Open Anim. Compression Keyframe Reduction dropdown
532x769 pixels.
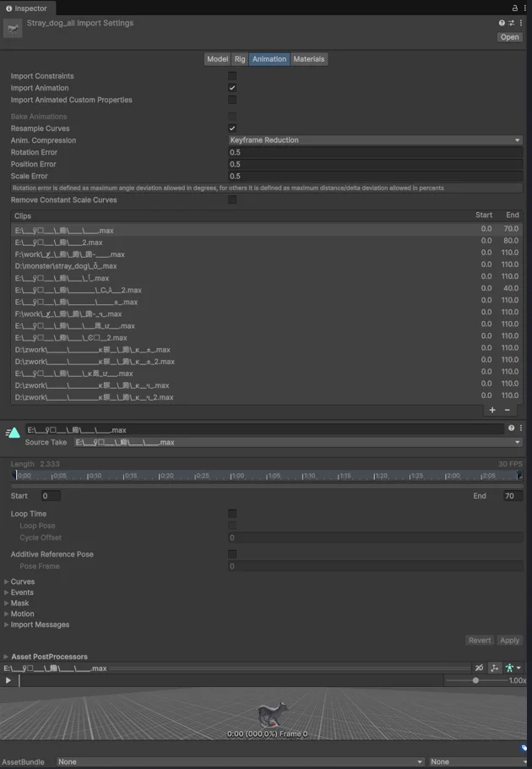coord(375,140)
